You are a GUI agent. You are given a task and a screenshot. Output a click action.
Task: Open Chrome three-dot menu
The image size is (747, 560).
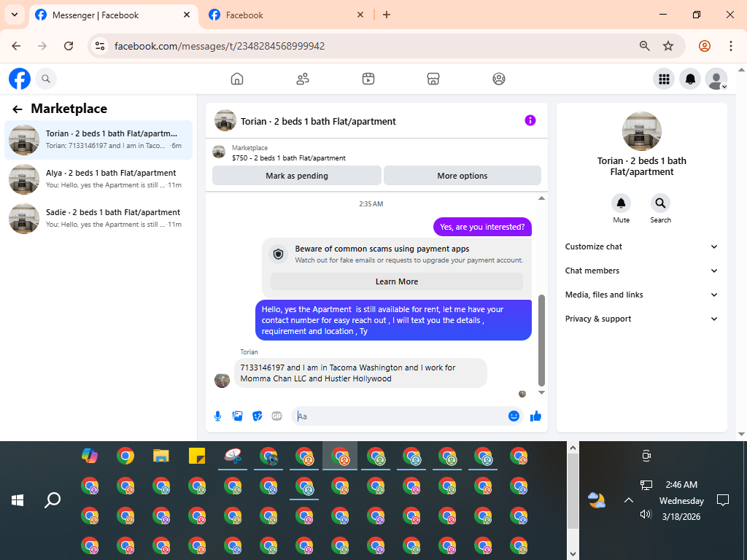click(x=731, y=46)
